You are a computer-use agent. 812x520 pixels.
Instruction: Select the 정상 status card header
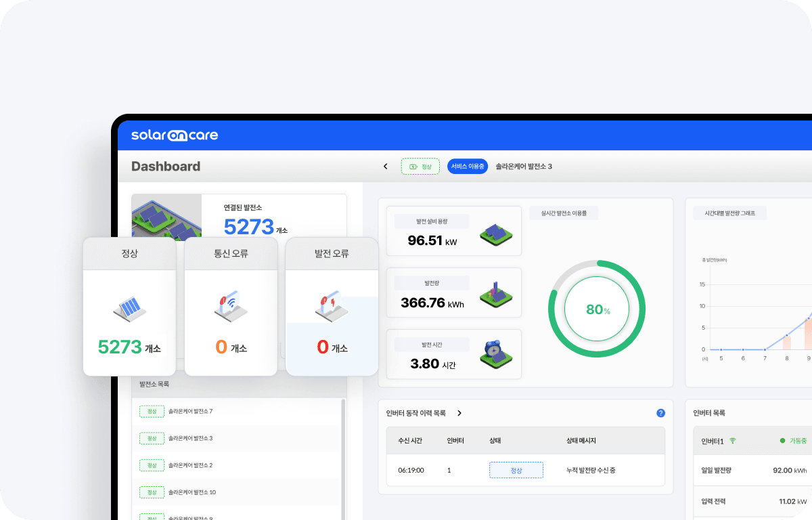pyautogui.click(x=129, y=254)
